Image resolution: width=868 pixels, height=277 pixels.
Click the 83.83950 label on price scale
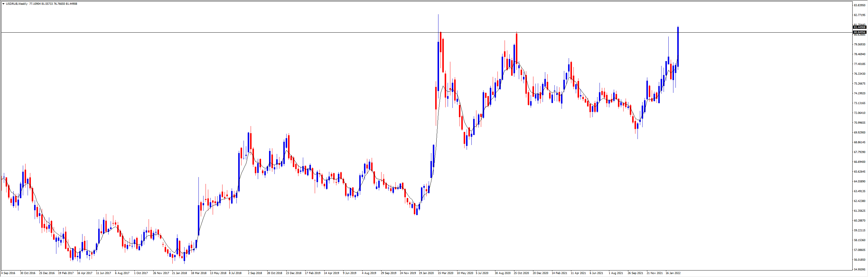point(860,5)
